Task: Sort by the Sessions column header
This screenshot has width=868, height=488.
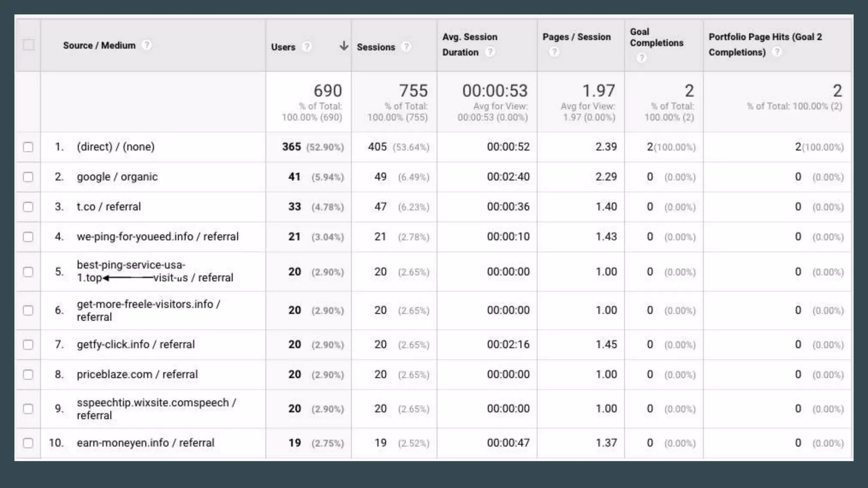Action: (x=376, y=47)
